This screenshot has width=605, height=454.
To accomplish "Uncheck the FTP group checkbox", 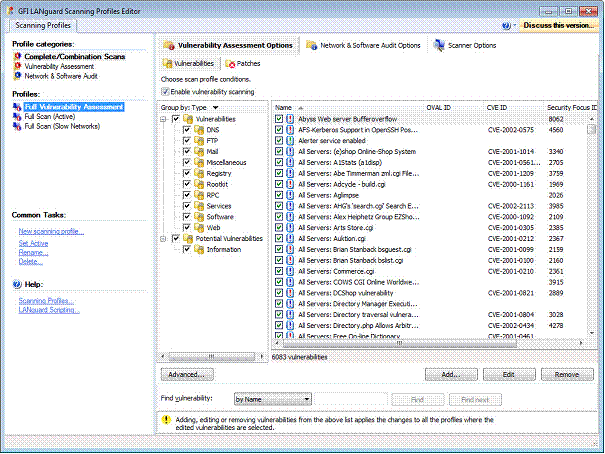I will click(187, 140).
